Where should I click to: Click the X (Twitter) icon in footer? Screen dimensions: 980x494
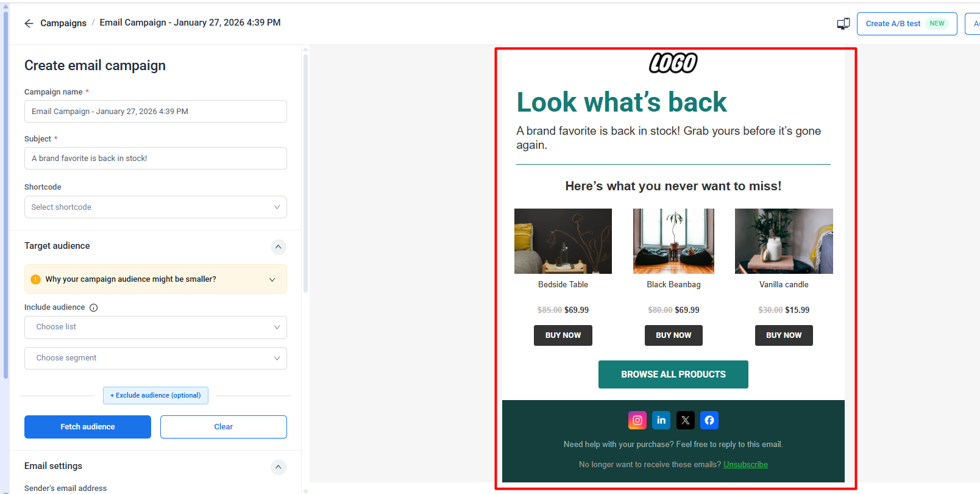686,420
